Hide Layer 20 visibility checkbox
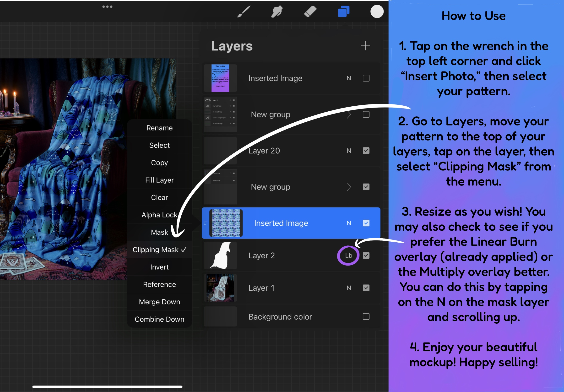Viewport: 564px width, 392px height. (366, 151)
